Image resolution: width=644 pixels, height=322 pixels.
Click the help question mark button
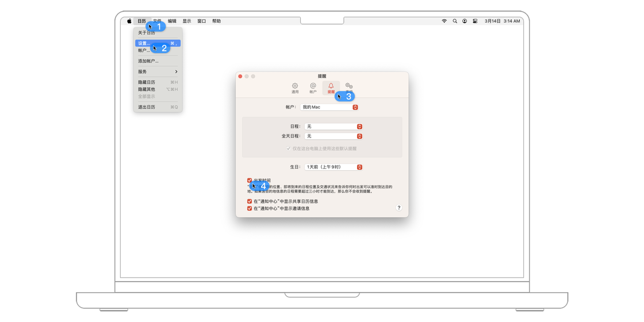coord(399,208)
